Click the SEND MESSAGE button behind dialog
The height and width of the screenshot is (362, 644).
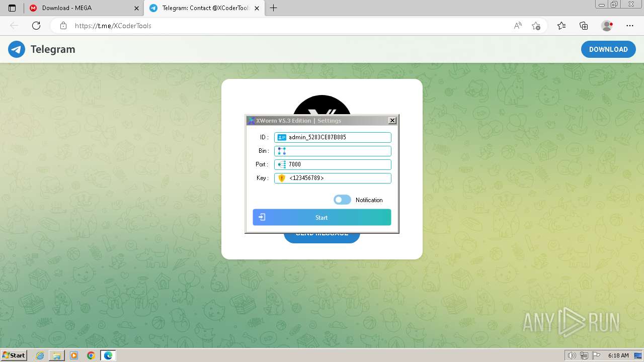[322, 238]
